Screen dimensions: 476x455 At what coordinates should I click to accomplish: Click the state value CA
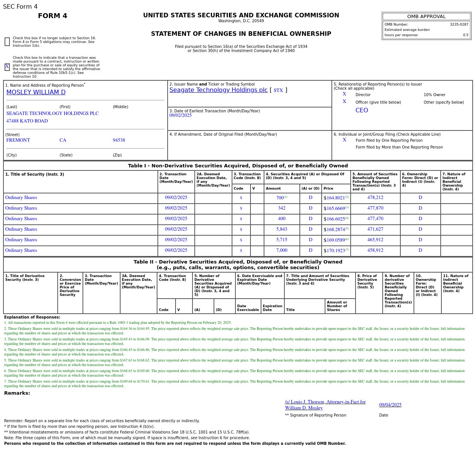tap(63, 140)
